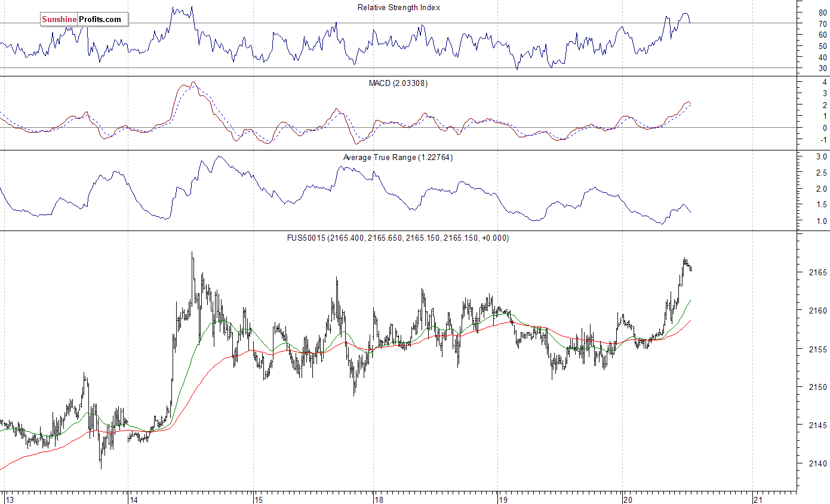Click the ATR axis value 1.5

822,205
